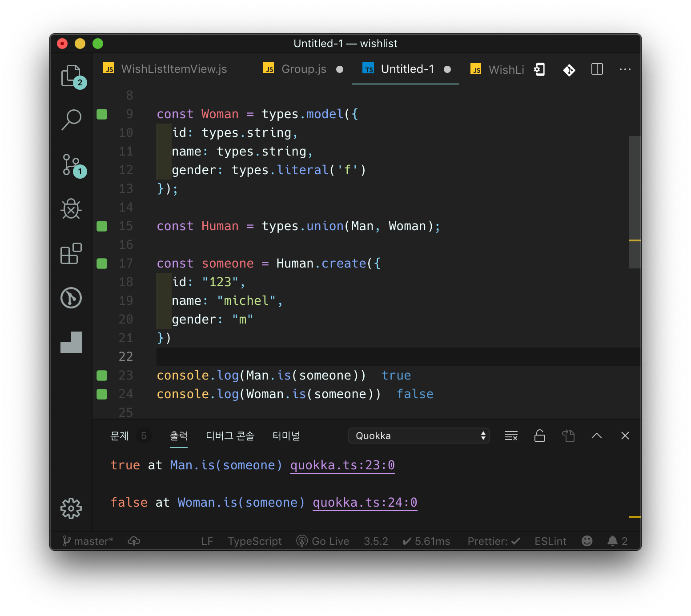The width and height of the screenshot is (691, 616).
Task: Open the Debug bug icon panel
Action: pyautogui.click(x=71, y=209)
